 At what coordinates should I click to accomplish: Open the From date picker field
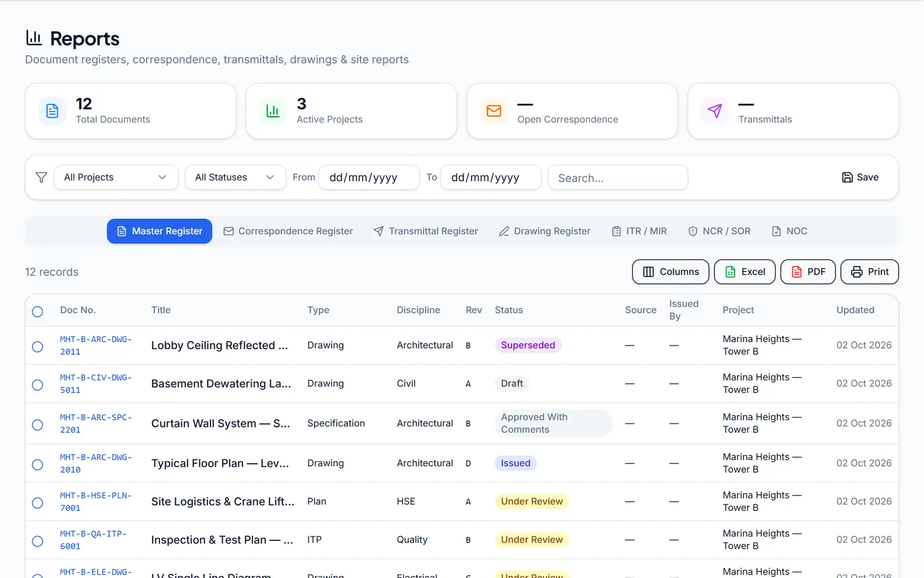[369, 177]
